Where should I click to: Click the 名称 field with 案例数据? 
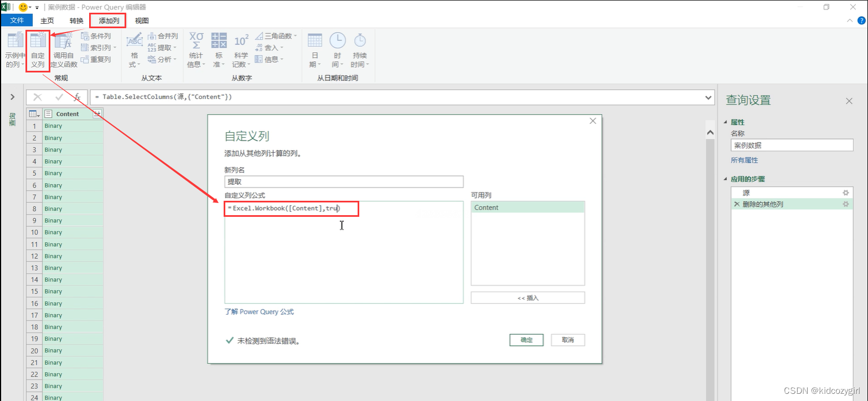(x=792, y=145)
